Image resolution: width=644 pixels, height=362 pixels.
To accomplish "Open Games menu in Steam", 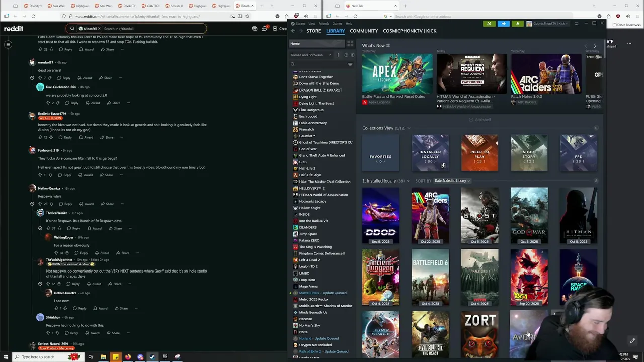I will pyautogui.click(x=337, y=24).
